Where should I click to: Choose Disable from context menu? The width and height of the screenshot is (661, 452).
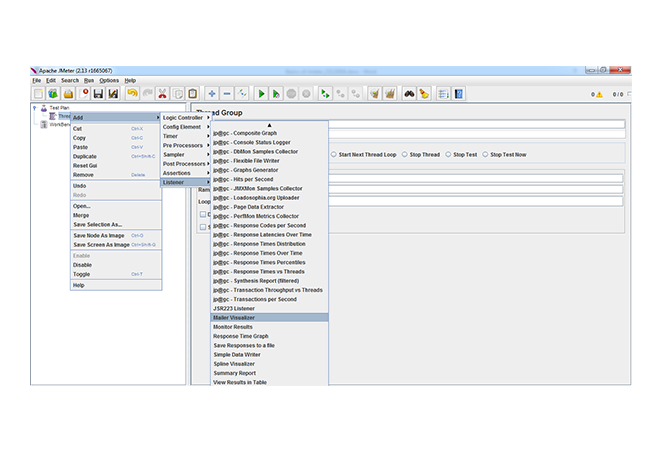pyautogui.click(x=116, y=265)
